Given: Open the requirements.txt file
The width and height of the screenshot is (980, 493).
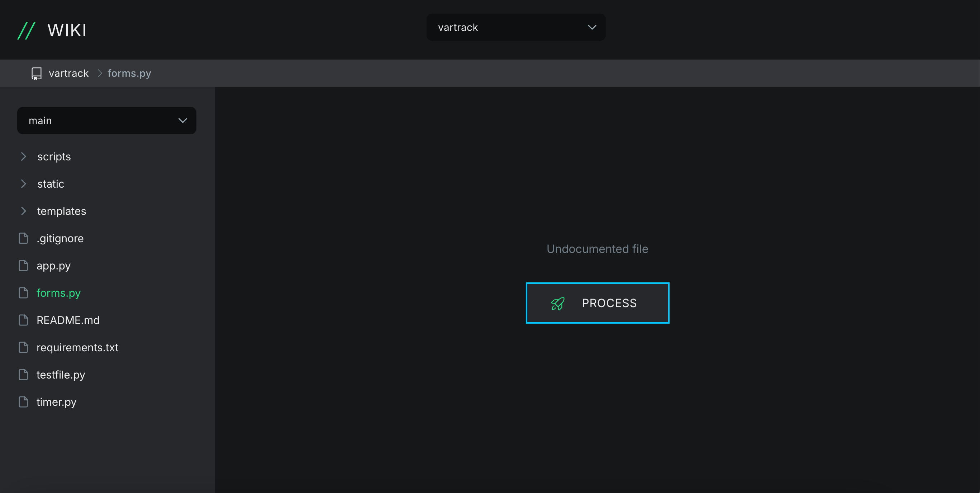Looking at the screenshot, I should click(x=78, y=348).
